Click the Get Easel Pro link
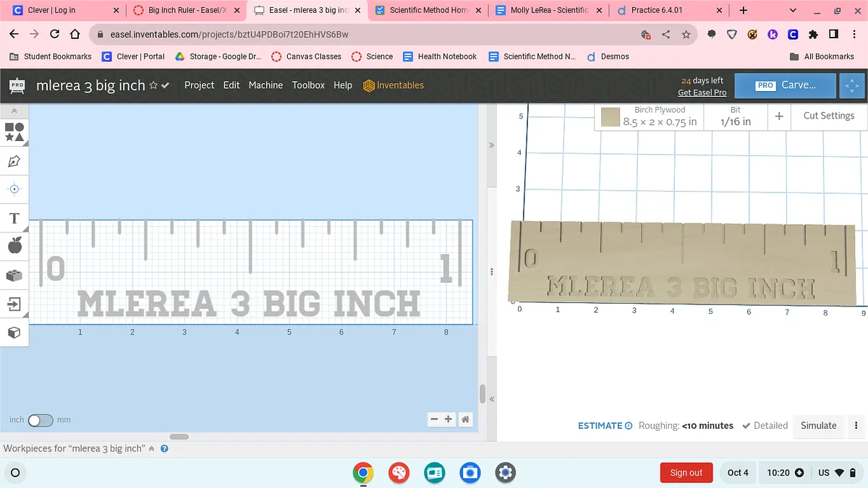This screenshot has width=868, height=488. (702, 93)
